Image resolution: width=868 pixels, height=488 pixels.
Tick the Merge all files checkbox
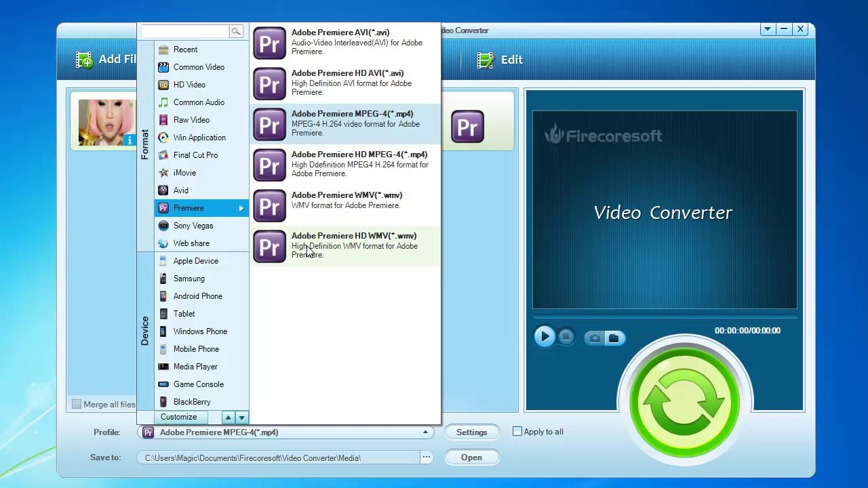pos(77,404)
